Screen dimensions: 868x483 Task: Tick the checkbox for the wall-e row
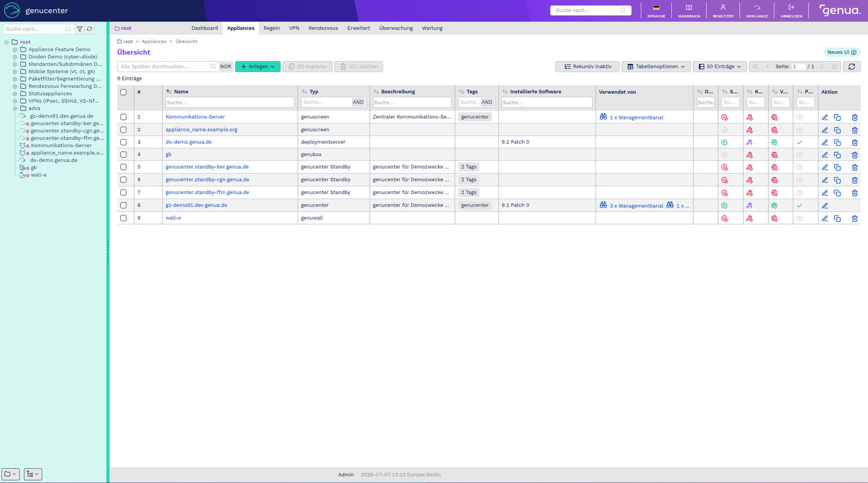click(123, 218)
